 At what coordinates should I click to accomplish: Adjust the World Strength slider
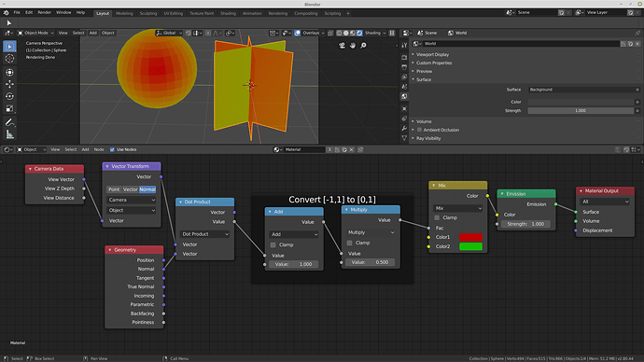click(581, 111)
